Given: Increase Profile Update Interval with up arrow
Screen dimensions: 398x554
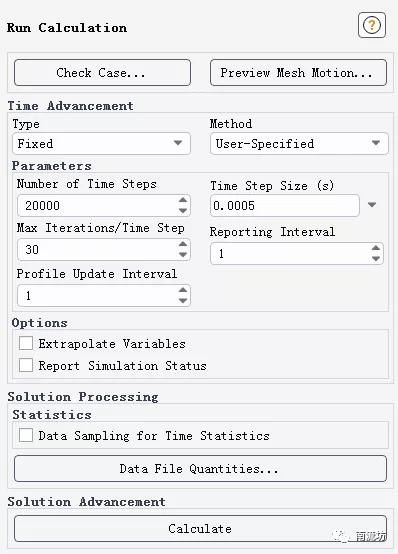Looking at the screenshot, I should pyautogui.click(x=183, y=290).
